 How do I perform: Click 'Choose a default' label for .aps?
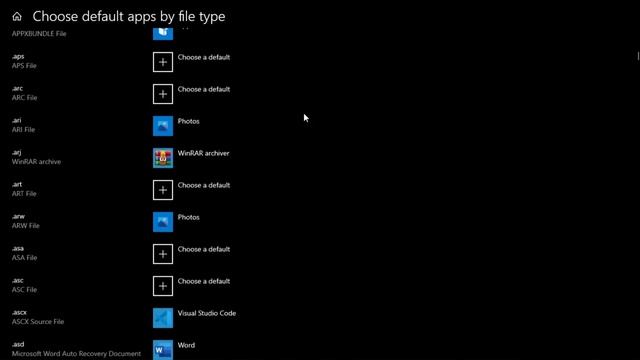pos(204,57)
